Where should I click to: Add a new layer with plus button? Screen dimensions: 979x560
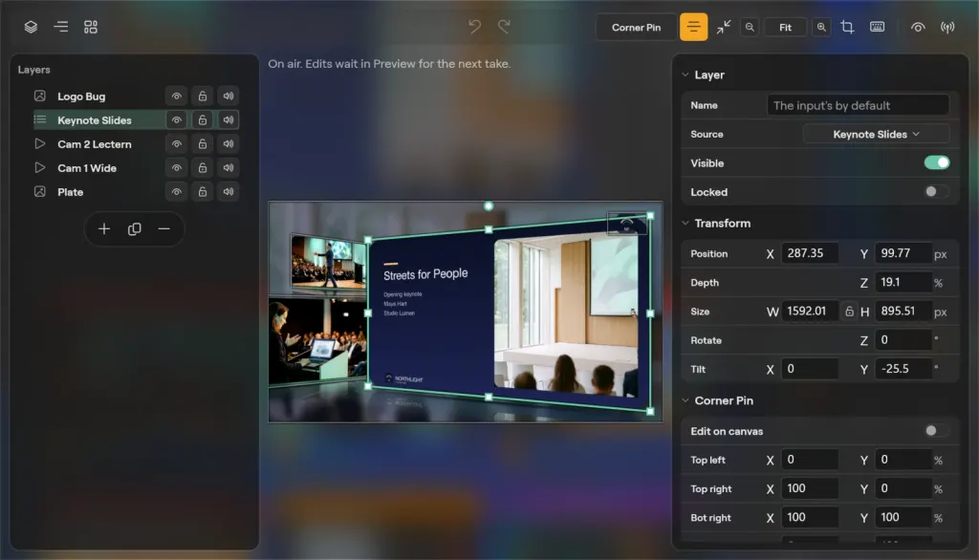point(104,229)
